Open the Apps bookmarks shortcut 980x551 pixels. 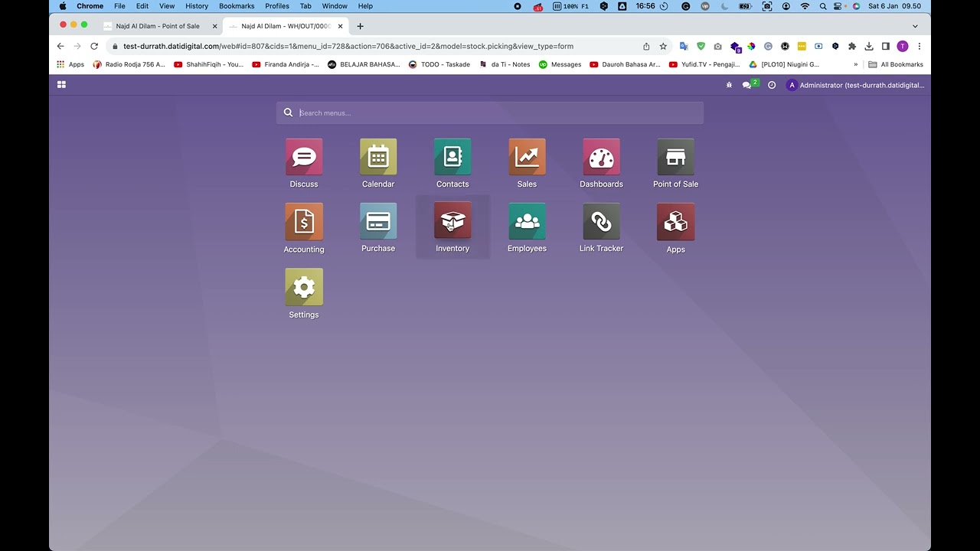[x=70, y=64]
